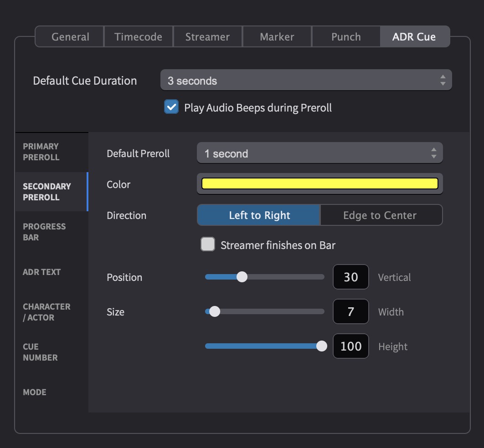Switch to the General tab
The image size is (484, 448).
click(69, 36)
